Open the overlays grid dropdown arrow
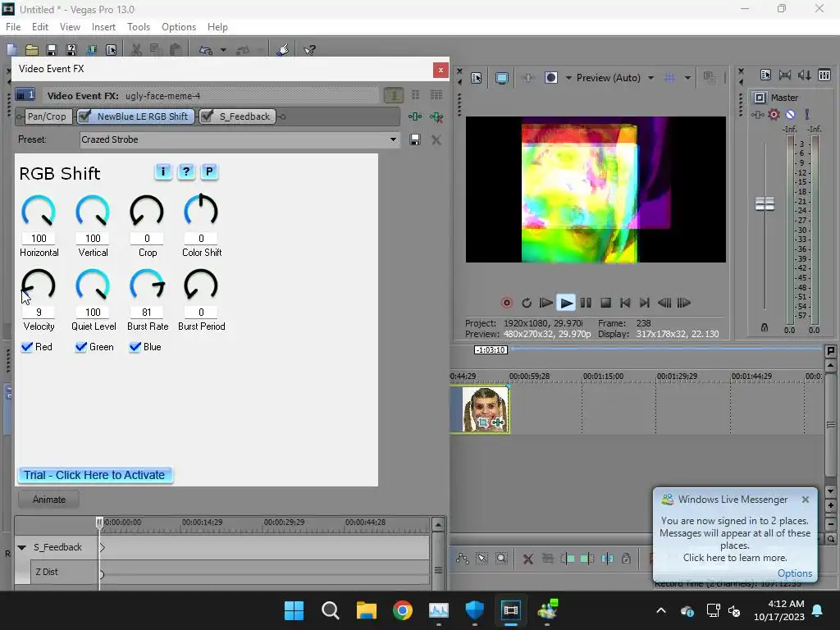The width and height of the screenshot is (840, 630). tap(687, 78)
